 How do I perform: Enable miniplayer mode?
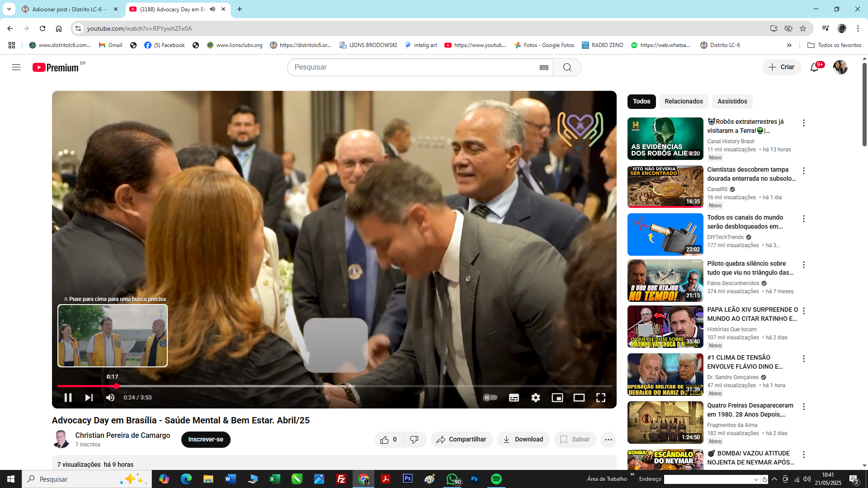click(x=557, y=398)
